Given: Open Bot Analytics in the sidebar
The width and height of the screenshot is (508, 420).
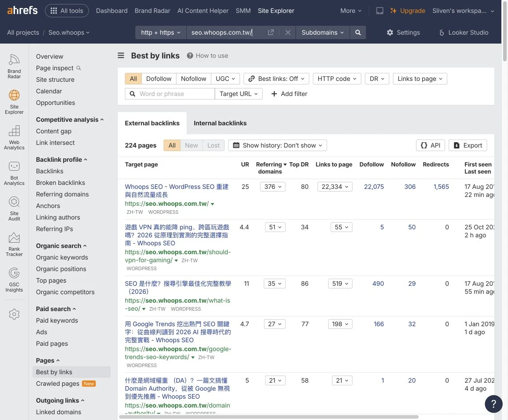Looking at the screenshot, I should pyautogui.click(x=14, y=173).
